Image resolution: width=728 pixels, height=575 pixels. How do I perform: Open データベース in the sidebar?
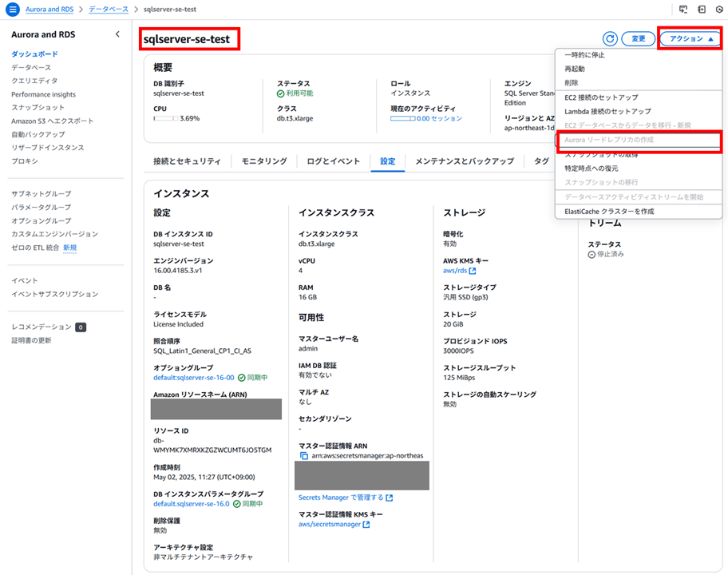click(31, 67)
